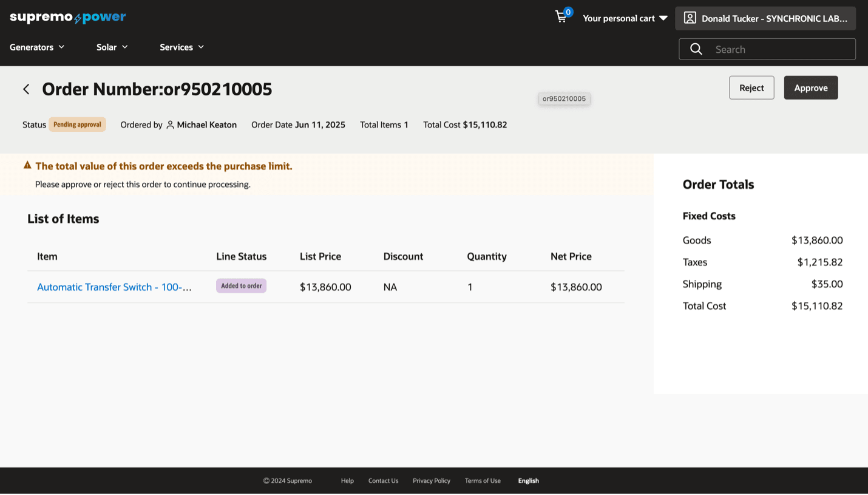
Task: Open Automatic Transfer Switch item link
Action: coord(114,287)
